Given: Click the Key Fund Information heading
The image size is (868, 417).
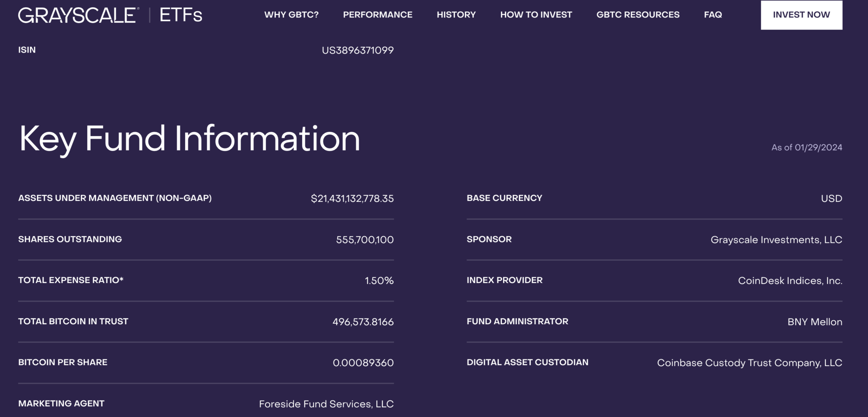Looking at the screenshot, I should tap(189, 139).
